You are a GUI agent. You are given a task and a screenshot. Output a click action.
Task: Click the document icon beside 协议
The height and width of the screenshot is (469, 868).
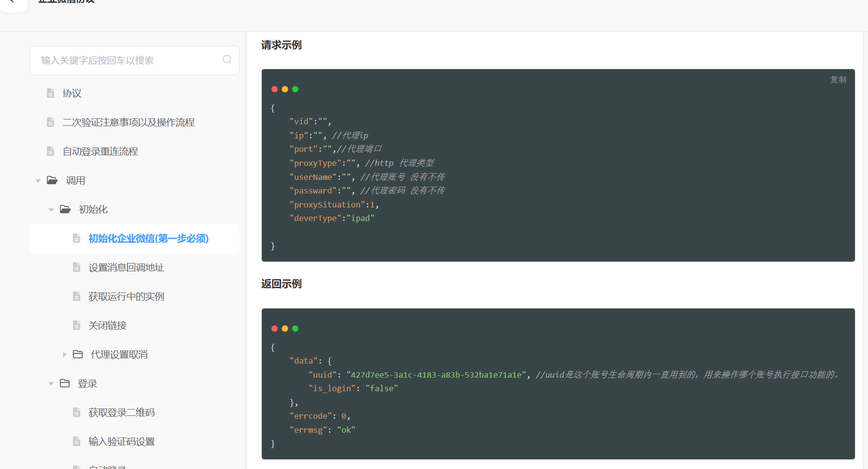click(50, 93)
